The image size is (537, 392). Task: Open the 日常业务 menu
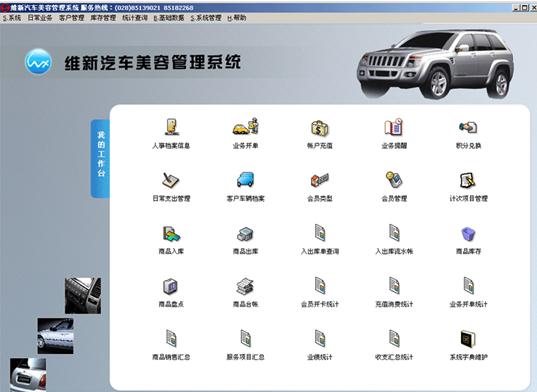(40, 18)
